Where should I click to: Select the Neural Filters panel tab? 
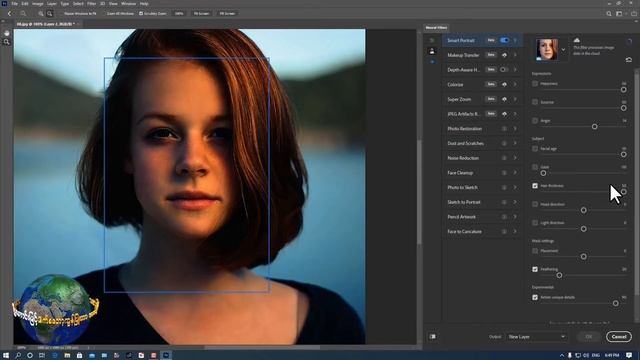pyautogui.click(x=436, y=28)
